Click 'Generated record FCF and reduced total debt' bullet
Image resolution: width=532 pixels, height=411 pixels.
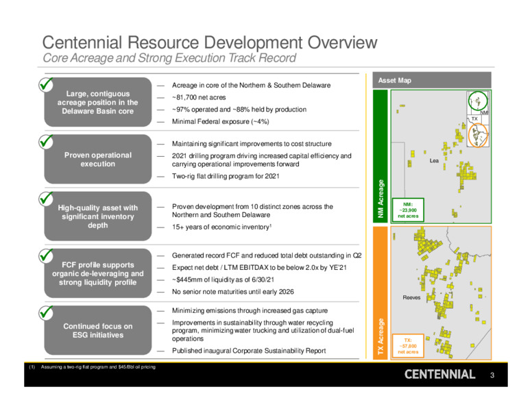(267, 256)
